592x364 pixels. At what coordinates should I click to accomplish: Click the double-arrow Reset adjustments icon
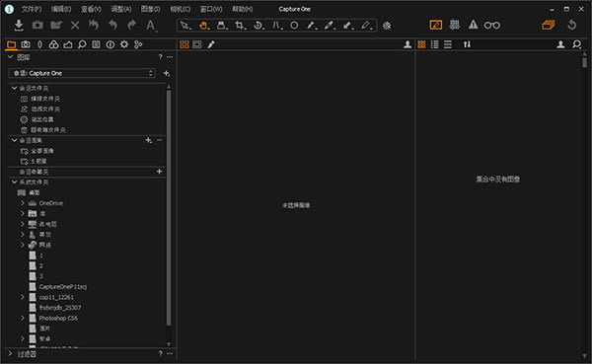pos(94,26)
